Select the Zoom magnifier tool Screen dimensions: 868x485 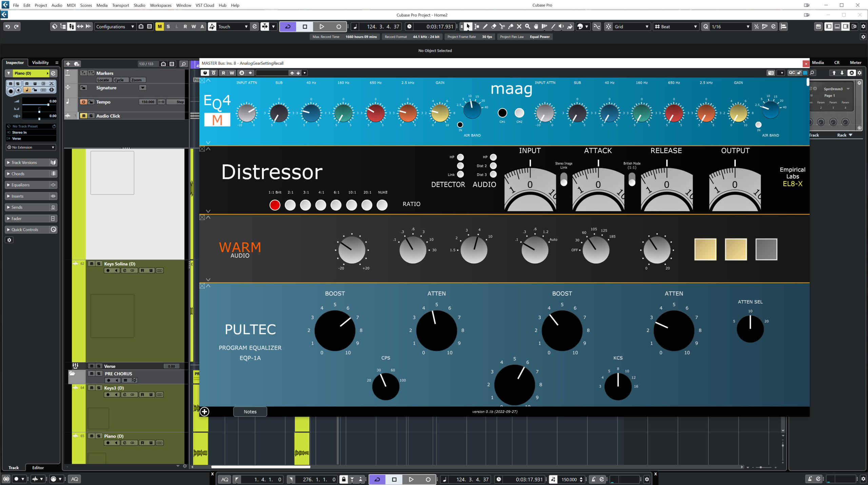coord(528,26)
